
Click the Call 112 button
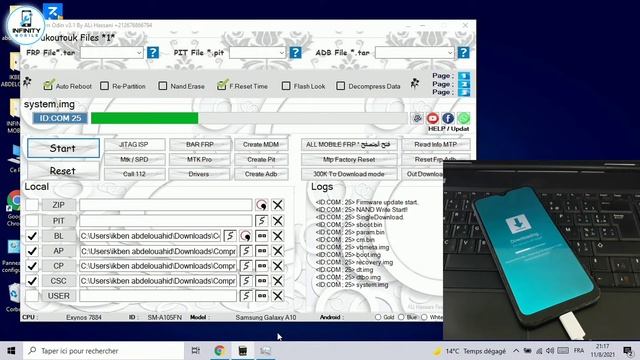tap(134, 174)
